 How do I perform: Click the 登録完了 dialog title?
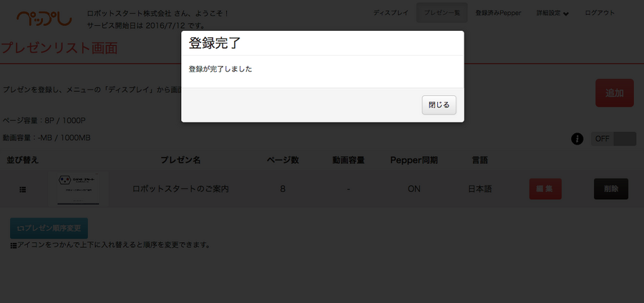point(215,43)
